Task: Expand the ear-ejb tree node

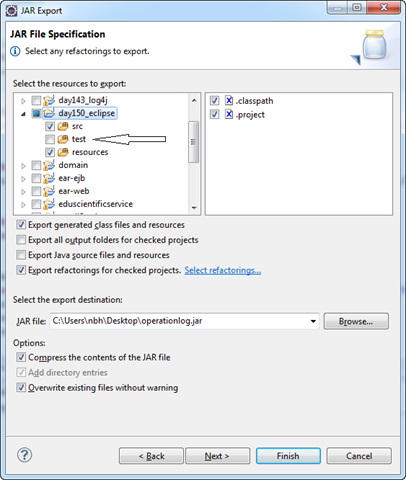Action: tap(23, 179)
